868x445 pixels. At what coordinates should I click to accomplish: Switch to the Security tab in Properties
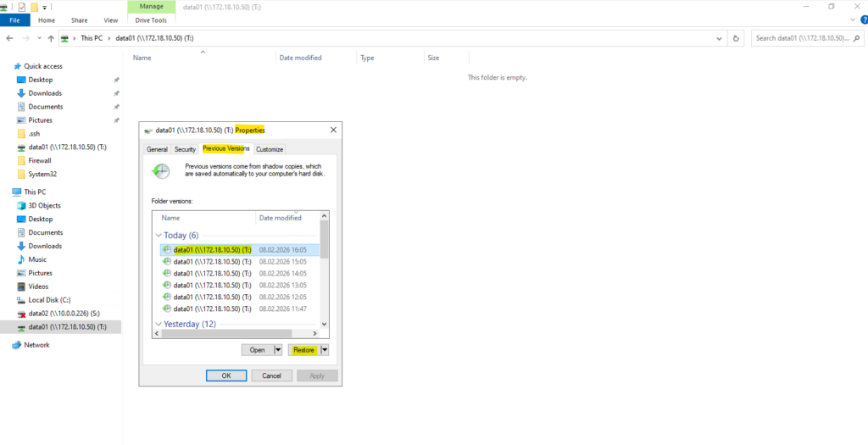click(x=185, y=149)
